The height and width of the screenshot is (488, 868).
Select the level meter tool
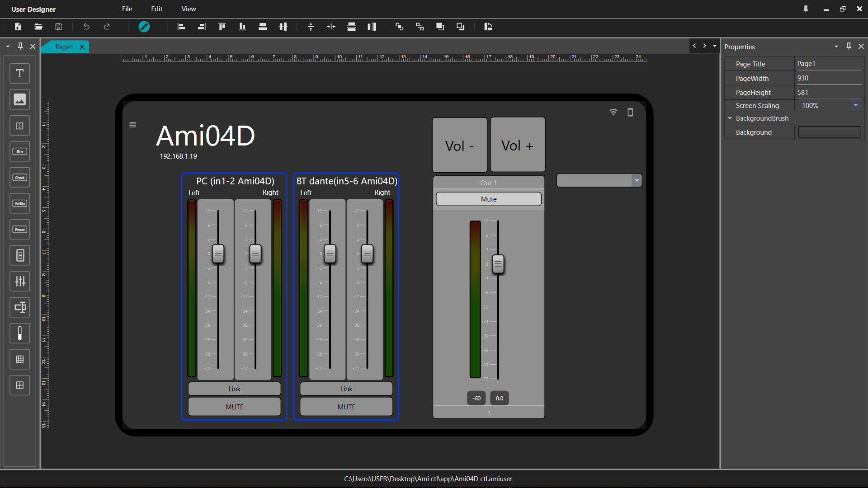20,333
